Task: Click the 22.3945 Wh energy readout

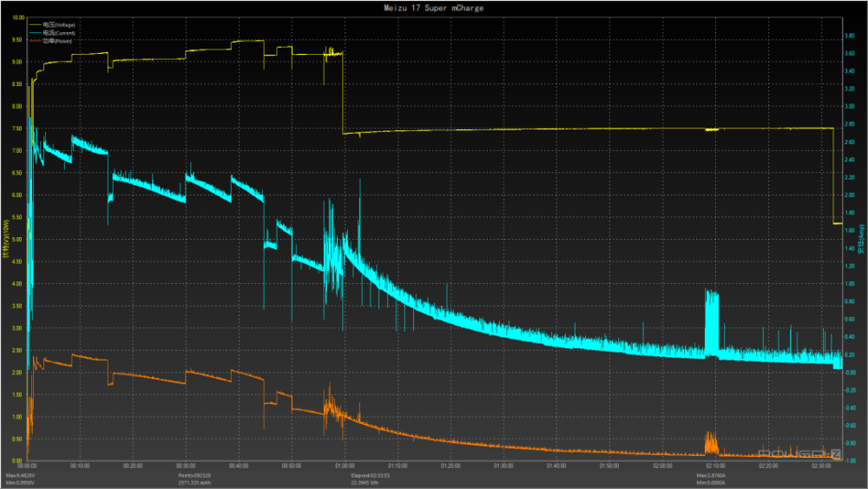Action: (365, 483)
